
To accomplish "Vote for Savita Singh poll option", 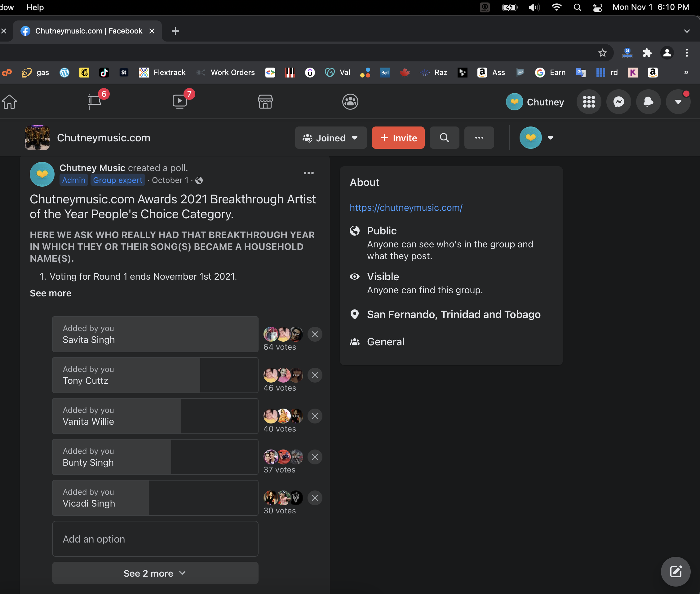I will (155, 335).
